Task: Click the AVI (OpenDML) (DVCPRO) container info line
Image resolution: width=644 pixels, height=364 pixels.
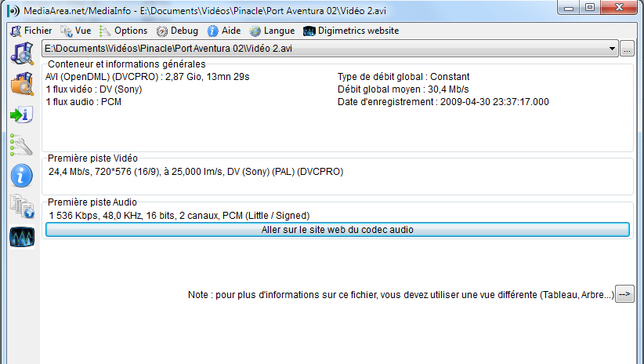Action: (147, 77)
